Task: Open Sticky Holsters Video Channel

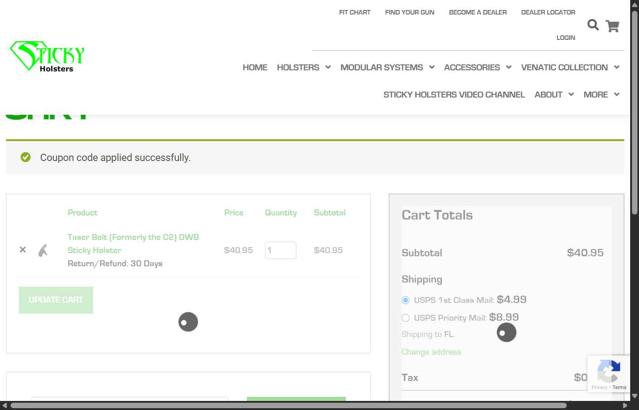Action: 454,95
